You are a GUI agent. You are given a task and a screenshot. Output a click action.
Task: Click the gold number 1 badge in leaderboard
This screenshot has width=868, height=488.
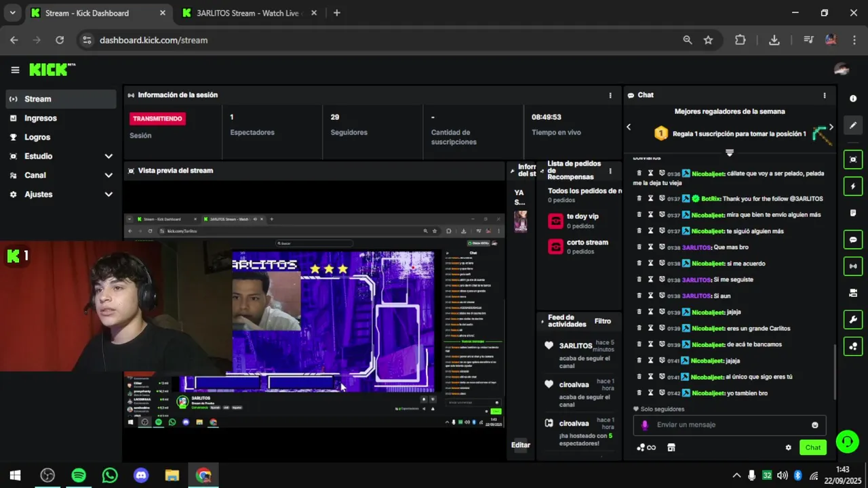(661, 134)
